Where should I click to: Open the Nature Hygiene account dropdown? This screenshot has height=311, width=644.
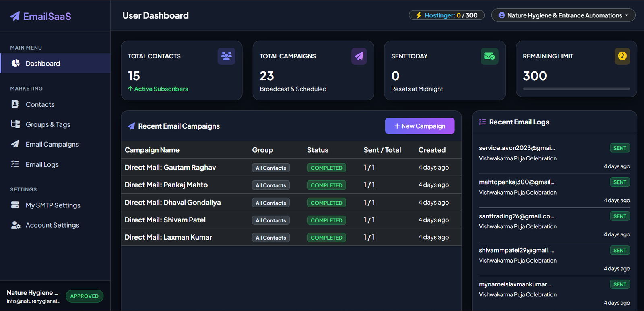click(x=563, y=15)
